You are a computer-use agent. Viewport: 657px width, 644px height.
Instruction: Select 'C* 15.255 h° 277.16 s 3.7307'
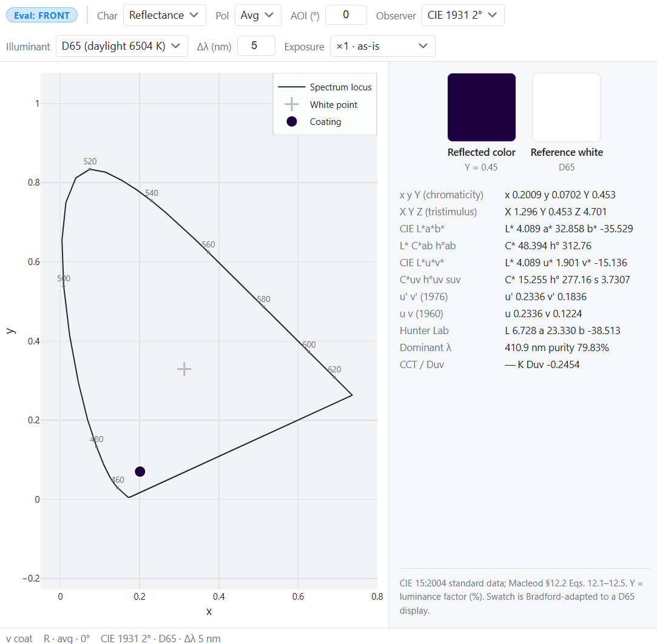[x=567, y=280]
